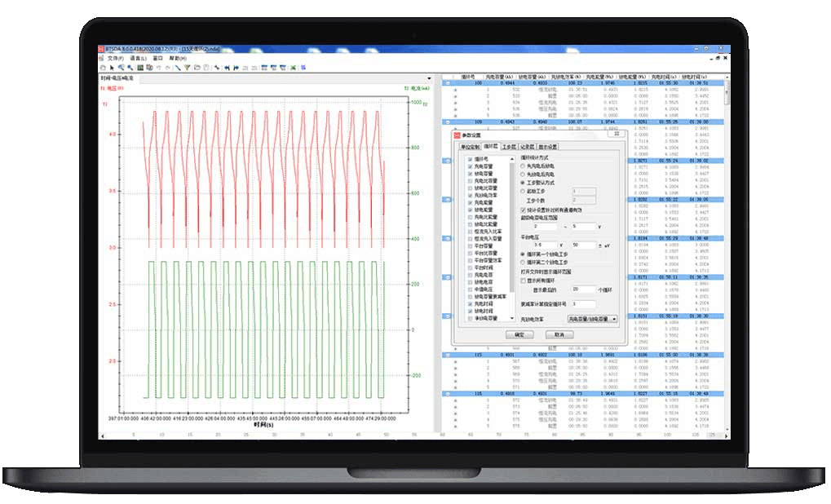
Task: Export data with green Excel icon
Action: tap(293, 68)
